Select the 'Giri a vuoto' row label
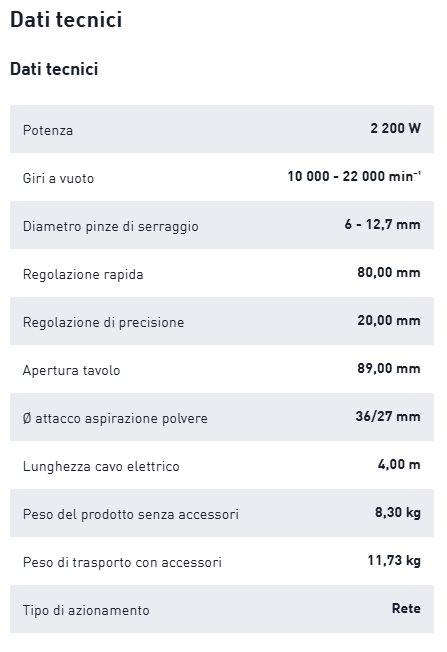This screenshot has width=447, height=652. (58, 178)
